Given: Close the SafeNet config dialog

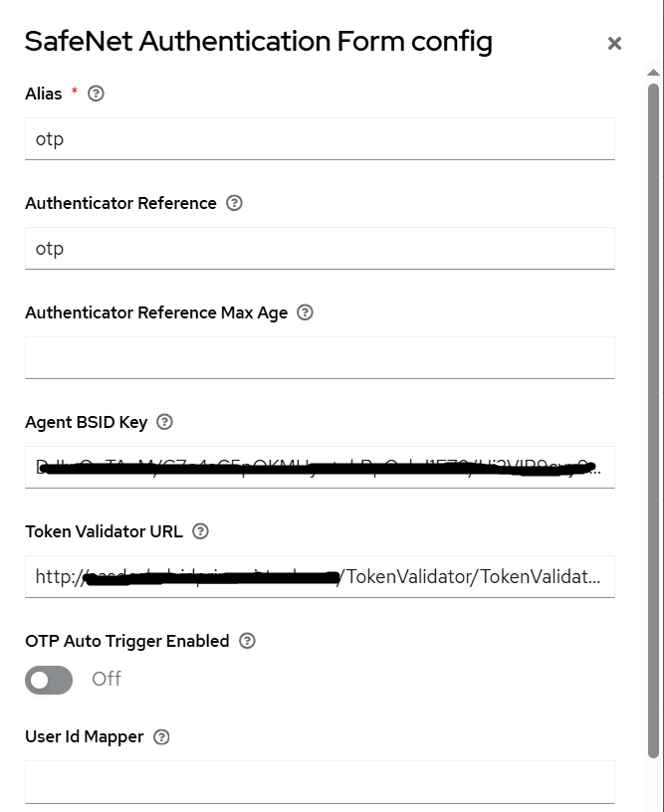Looking at the screenshot, I should (x=614, y=43).
